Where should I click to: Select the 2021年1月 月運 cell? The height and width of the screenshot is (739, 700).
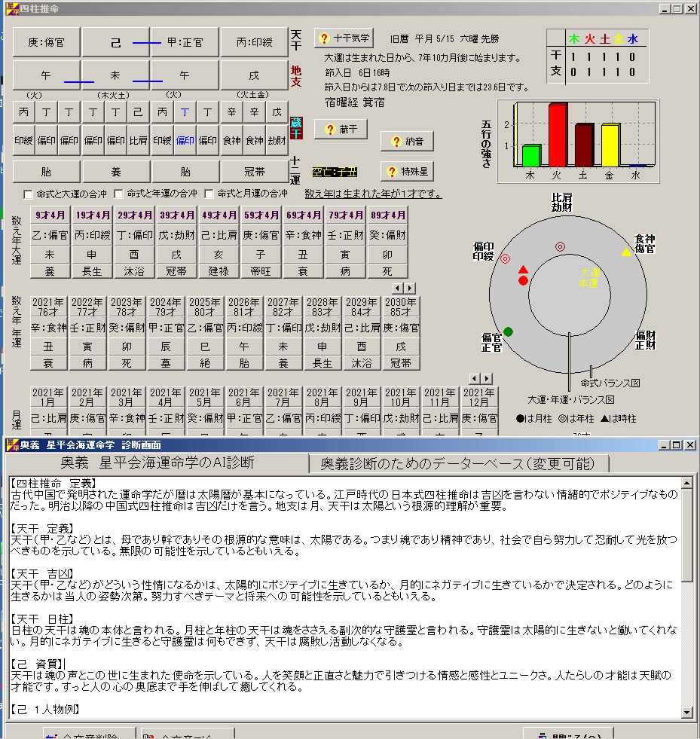(48, 397)
